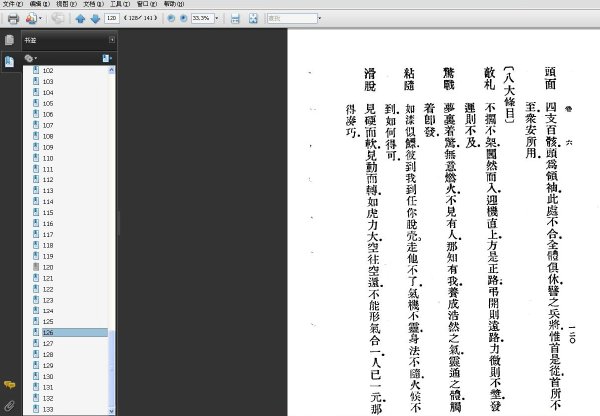Open the Comments panel icon in sidebar
Image resolution: width=600 pixels, height=416 pixels.
coord(9,385)
